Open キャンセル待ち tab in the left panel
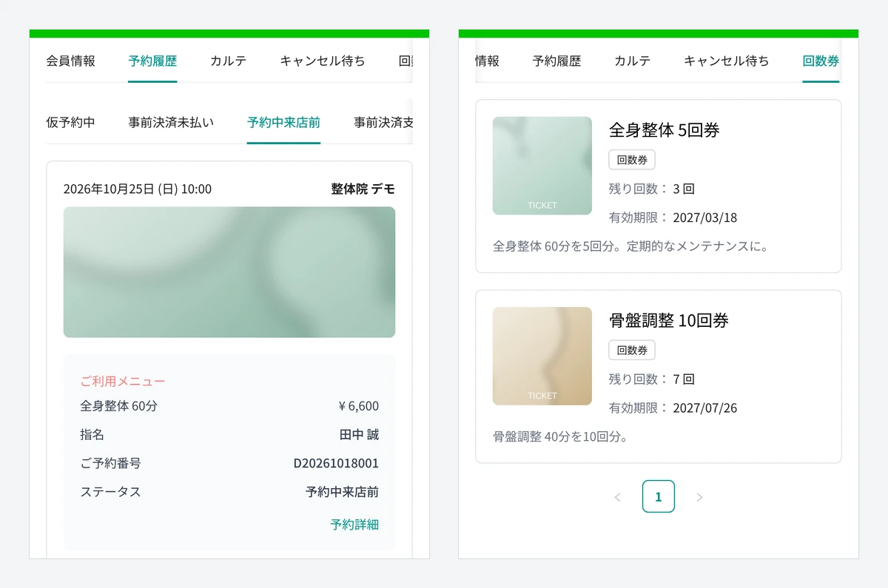 click(323, 61)
